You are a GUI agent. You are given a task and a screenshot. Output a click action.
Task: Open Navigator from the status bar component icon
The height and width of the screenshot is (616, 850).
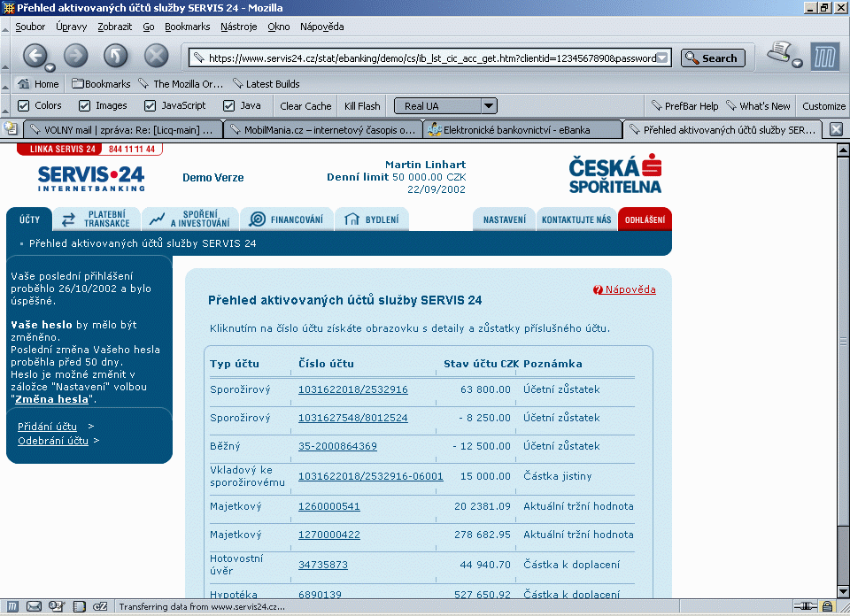tap(12, 606)
